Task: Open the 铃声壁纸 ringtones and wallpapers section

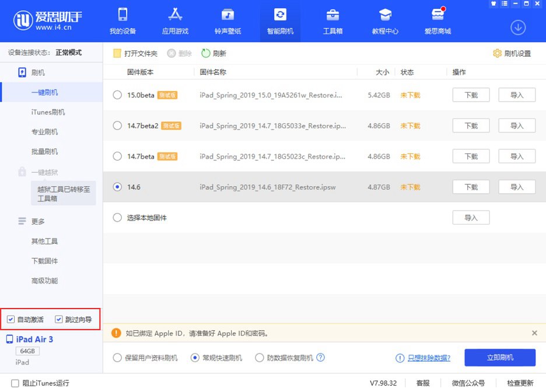Action: point(228,20)
